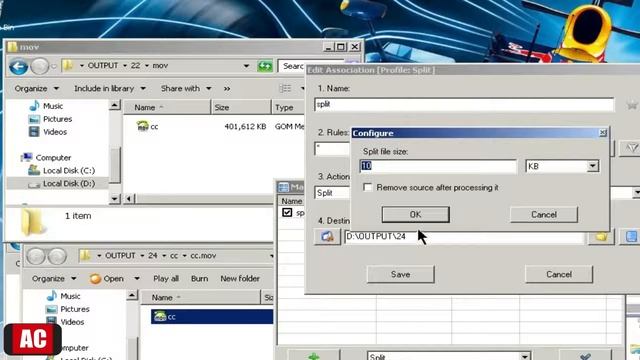
Task: Select Pictures in cc.mov window navigation pane
Action: [x=67, y=309]
